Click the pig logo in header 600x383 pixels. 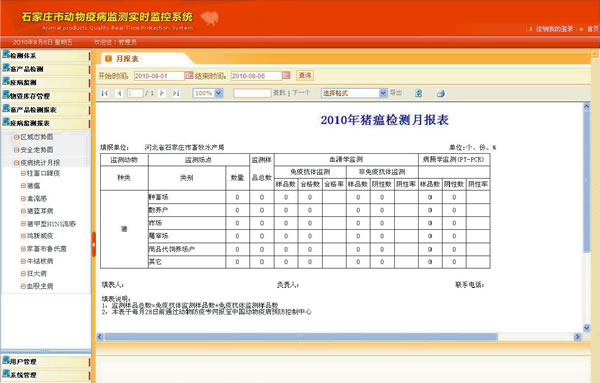coord(210,18)
